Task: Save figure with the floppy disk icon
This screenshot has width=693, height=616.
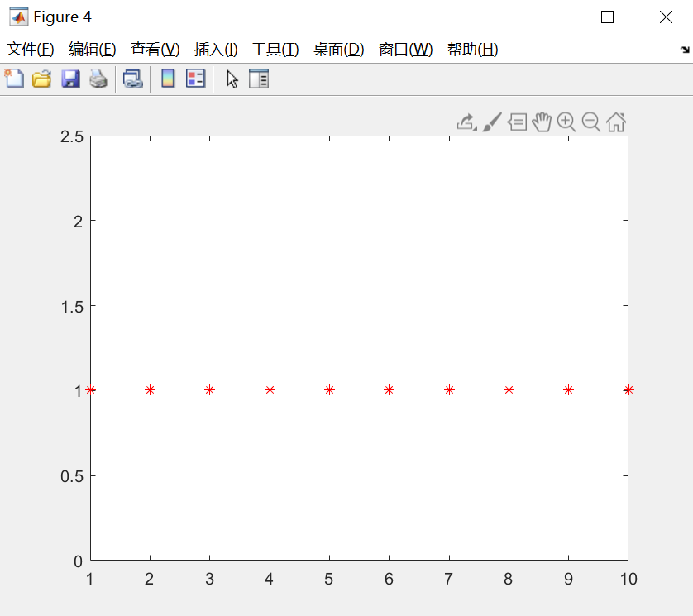Action: [70, 79]
